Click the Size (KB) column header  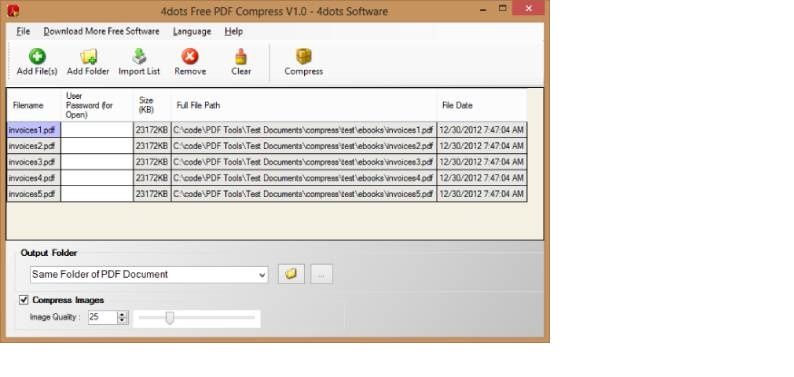152,105
